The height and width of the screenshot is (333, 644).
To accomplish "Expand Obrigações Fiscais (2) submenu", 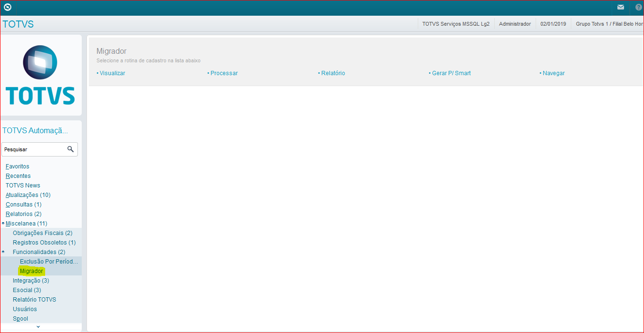I will pos(42,233).
